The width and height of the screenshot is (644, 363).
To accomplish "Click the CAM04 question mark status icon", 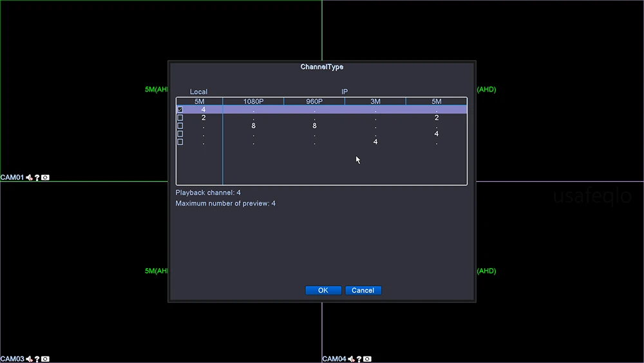I will pyautogui.click(x=359, y=359).
